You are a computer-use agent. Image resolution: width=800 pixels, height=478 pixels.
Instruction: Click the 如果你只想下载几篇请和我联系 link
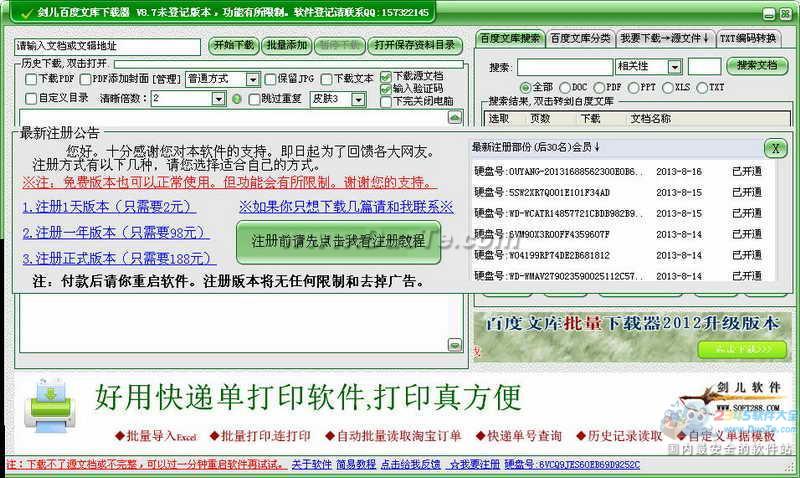coord(346,207)
